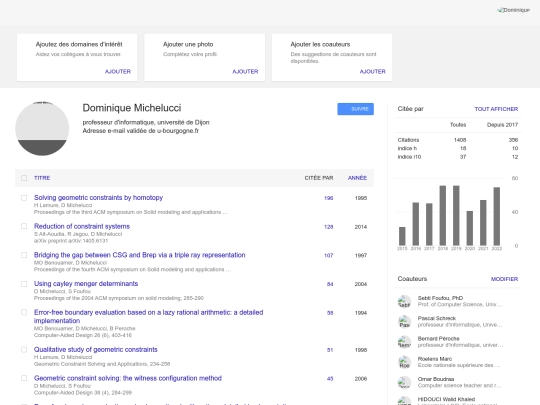Click the 2018 bar in citations chart
Screen dimensions: 540x405
[443, 216]
